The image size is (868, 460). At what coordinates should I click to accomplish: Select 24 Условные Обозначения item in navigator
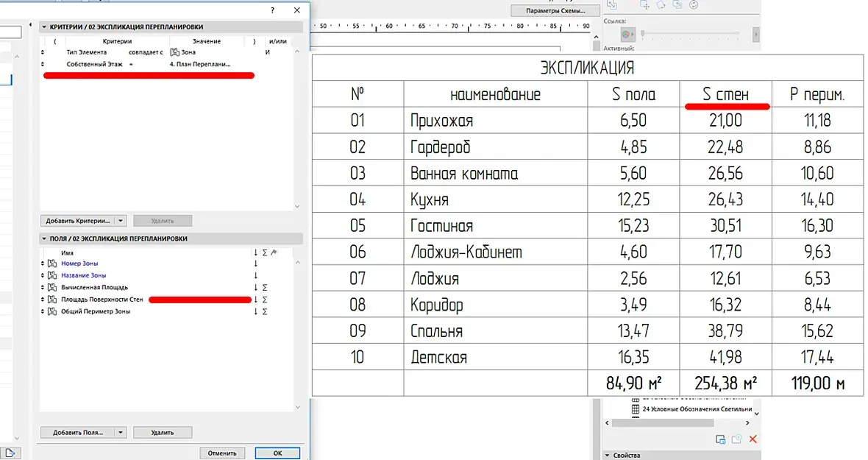coord(697,409)
